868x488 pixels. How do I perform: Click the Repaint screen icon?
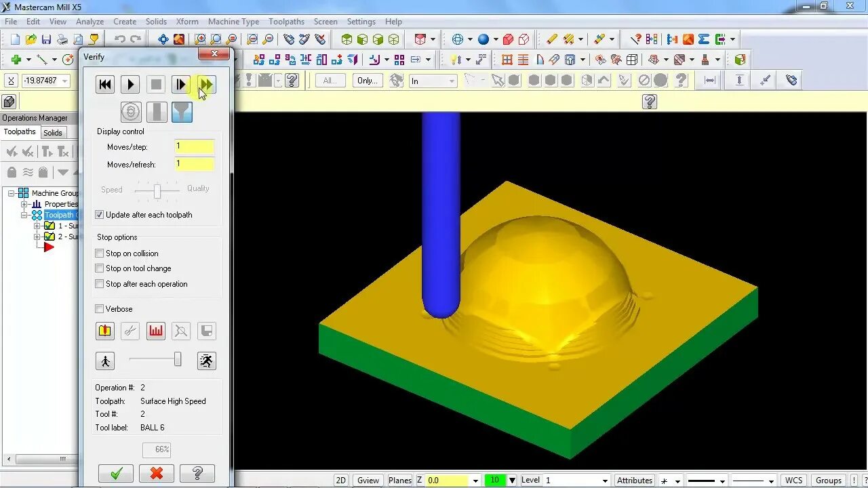[179, 39]
